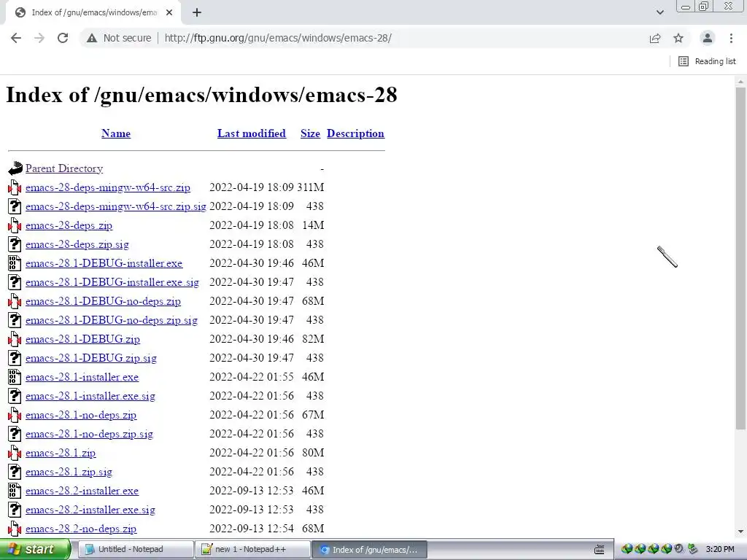Image resolution: width=747 pixels, height=560 pixels.
Task: Click question-mark icon beside emacs-28-deps.zip.sig
Action: 15,244
